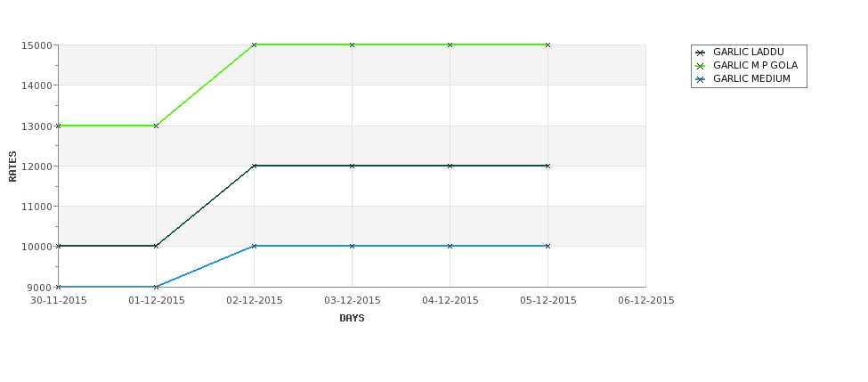Select GARLIC M P GOLA point on 05-12-2015
The width and height of the screenshot is (868, 382).
548,45
